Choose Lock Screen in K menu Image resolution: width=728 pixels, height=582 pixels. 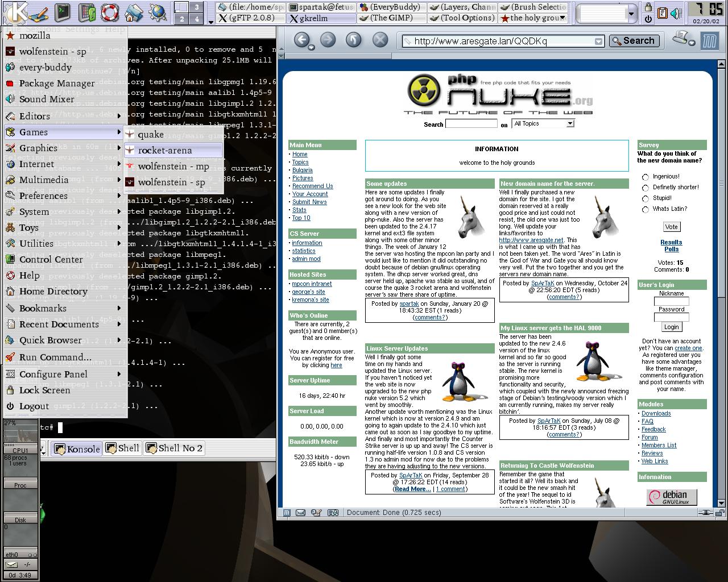coord(65,390)
